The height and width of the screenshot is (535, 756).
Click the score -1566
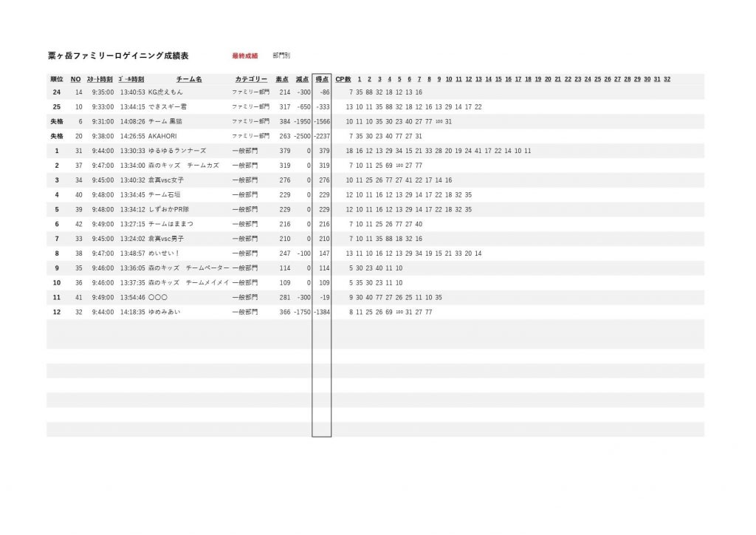pos(322,122)
